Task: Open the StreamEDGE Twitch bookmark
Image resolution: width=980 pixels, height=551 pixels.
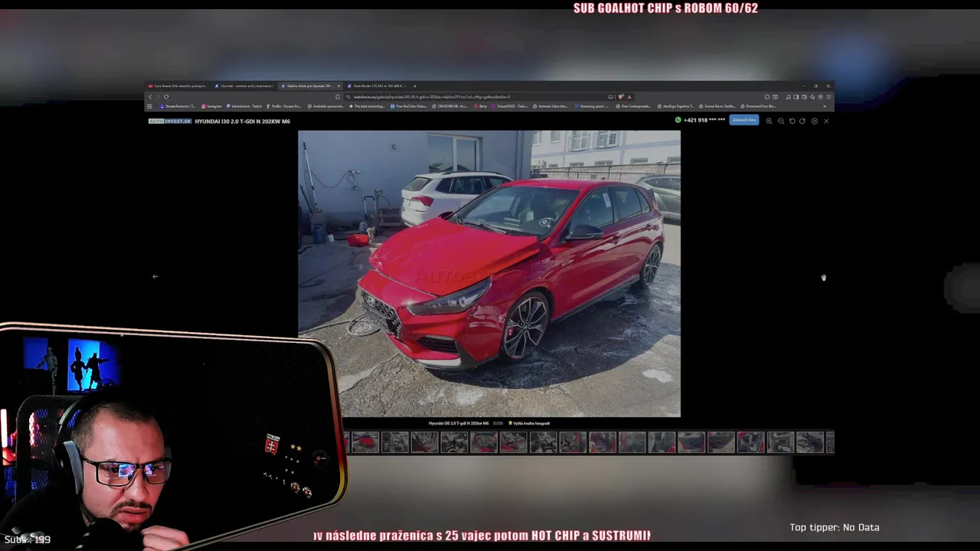Action: (509, 106)
